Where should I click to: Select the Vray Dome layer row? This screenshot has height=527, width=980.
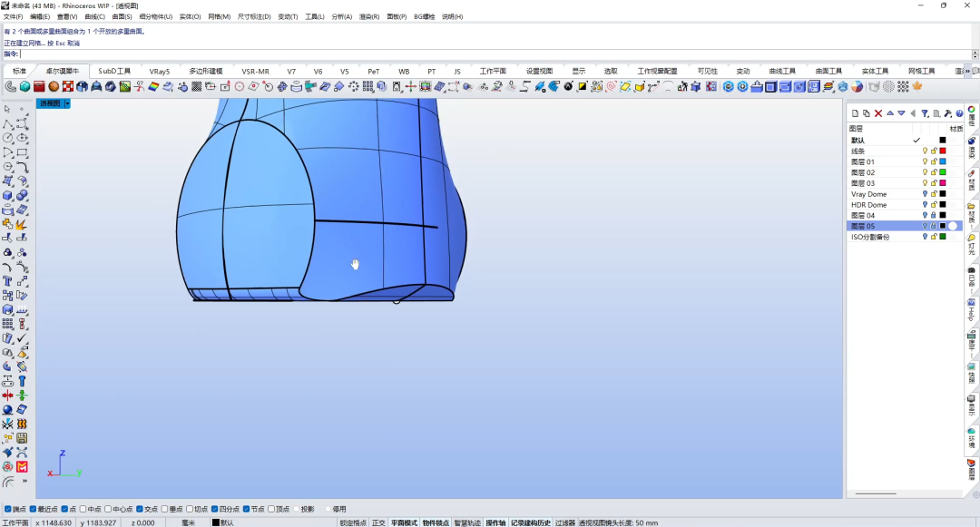(905, 194)
